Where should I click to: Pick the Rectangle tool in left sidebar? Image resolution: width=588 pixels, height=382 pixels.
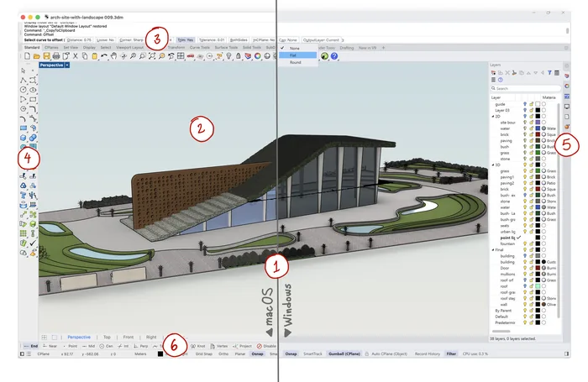(x=33, y=99)
